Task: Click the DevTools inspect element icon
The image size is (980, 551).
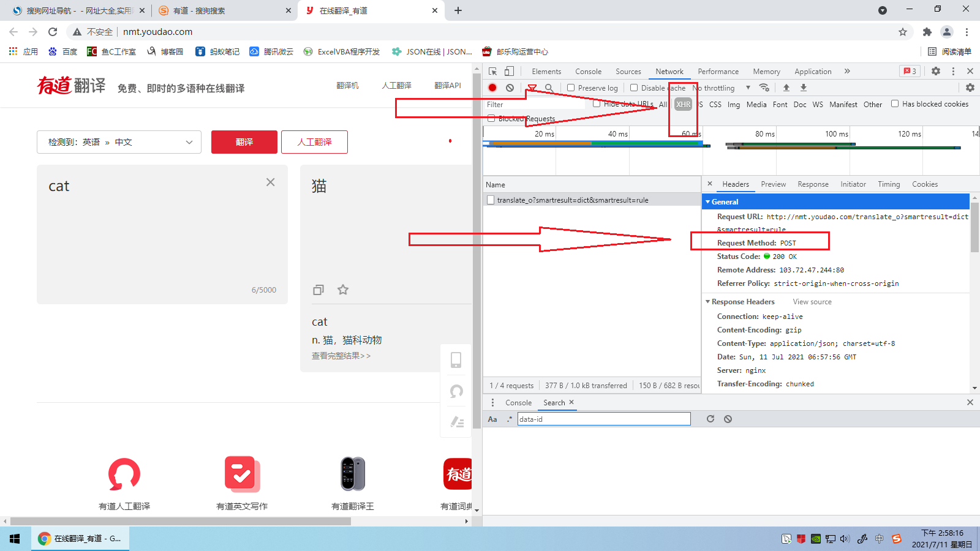Action: pos(492,71)
